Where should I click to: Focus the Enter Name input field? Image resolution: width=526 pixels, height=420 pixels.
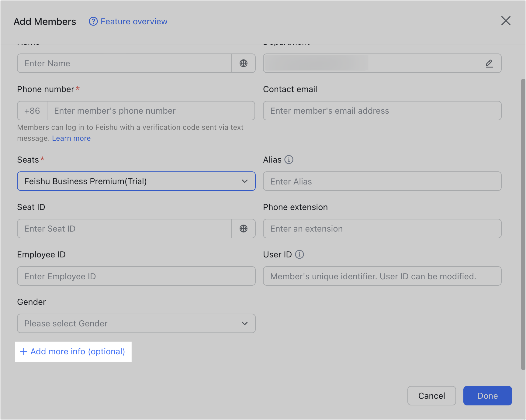click(125, 63)
